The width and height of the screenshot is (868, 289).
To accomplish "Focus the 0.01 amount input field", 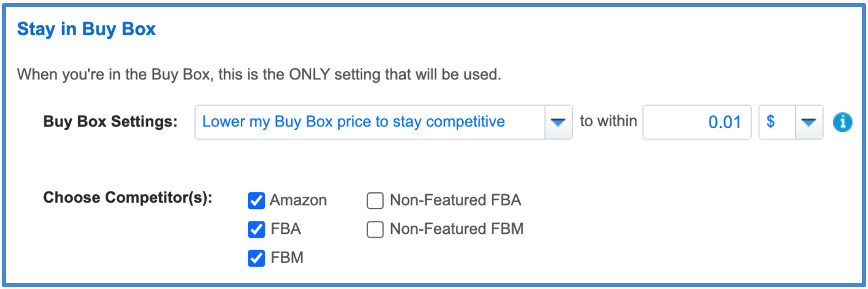I will point(697,122).
